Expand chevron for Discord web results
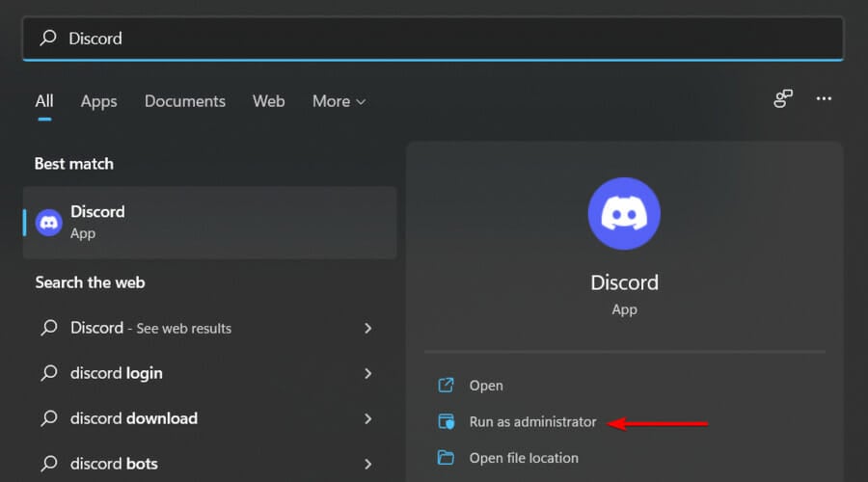Screen dimensions: 868x482 (x=368, y=328)
